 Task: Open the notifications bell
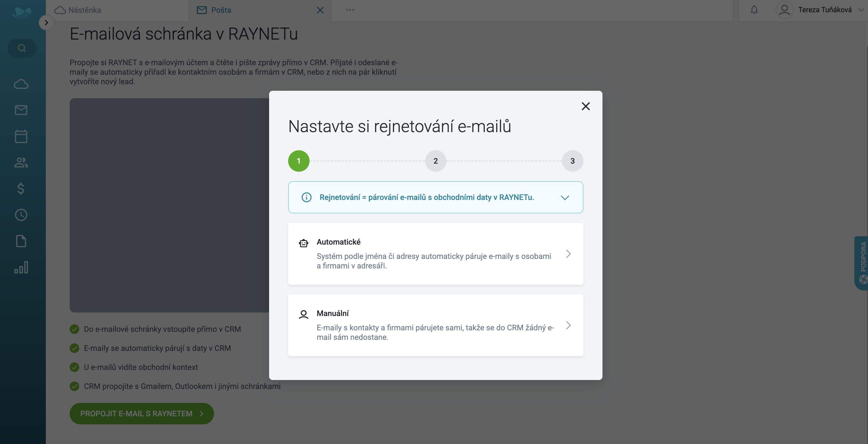754,10
